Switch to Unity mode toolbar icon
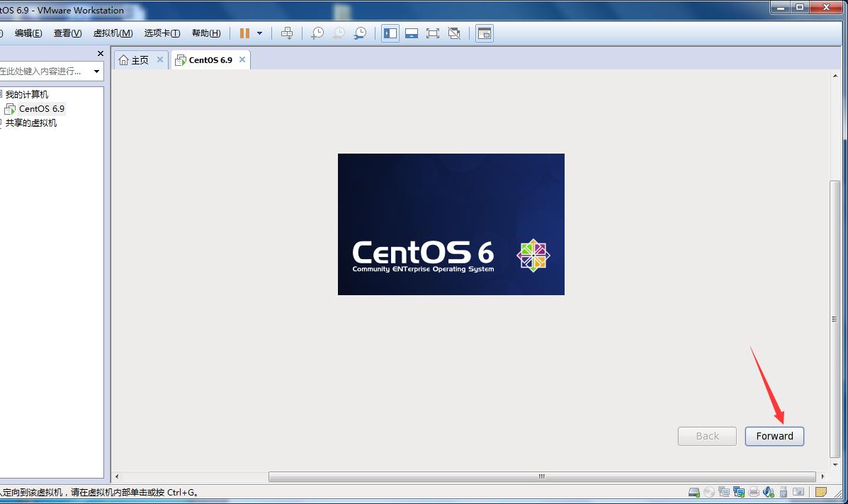 click(454, 33)
